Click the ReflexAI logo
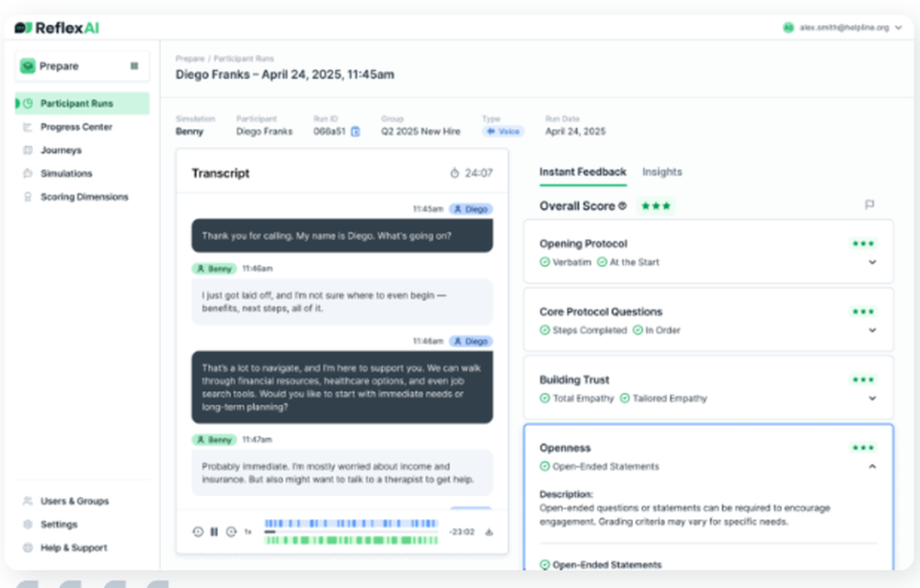This screenshot has height=588, width=920. pos(57,28)
